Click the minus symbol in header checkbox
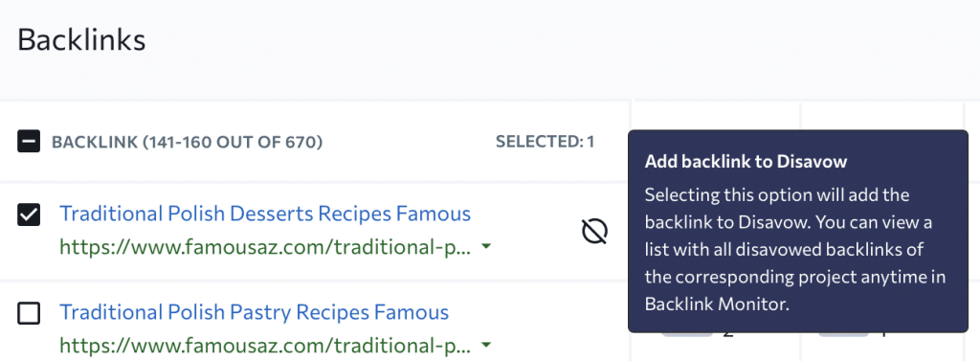 29,142
